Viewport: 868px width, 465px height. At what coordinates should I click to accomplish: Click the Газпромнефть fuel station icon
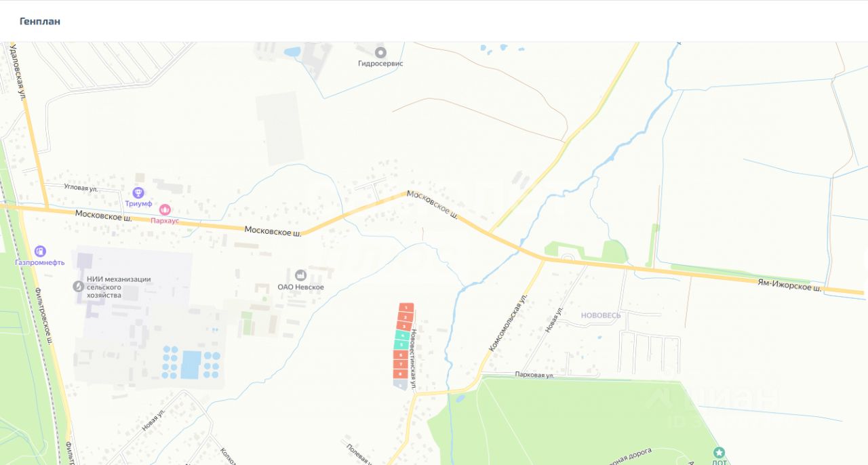coord(40,251)
